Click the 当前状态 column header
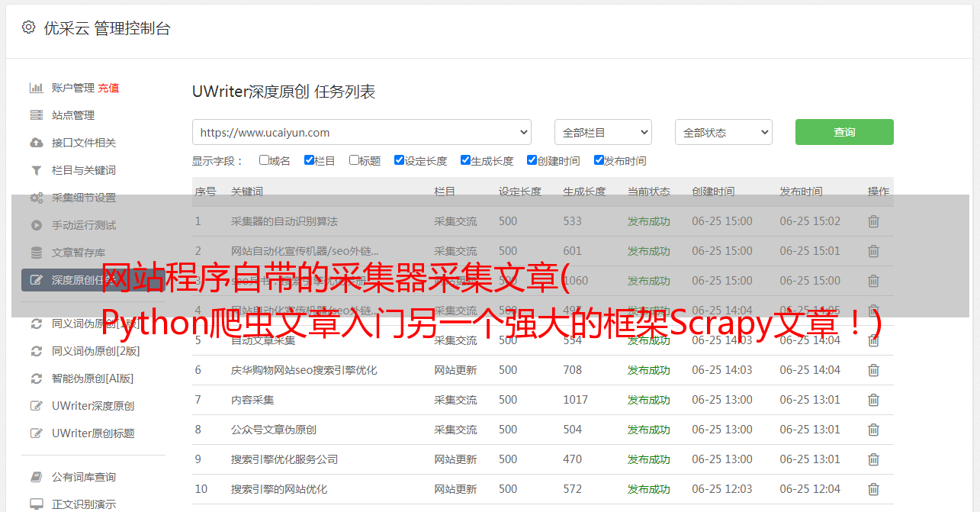The width and height of the screenshot is (980, 512). click(x=649, y=192)
